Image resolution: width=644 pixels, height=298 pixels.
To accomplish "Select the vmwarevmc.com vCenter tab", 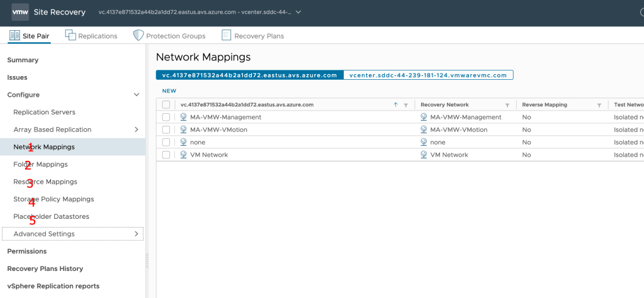I will pos(428,75).
